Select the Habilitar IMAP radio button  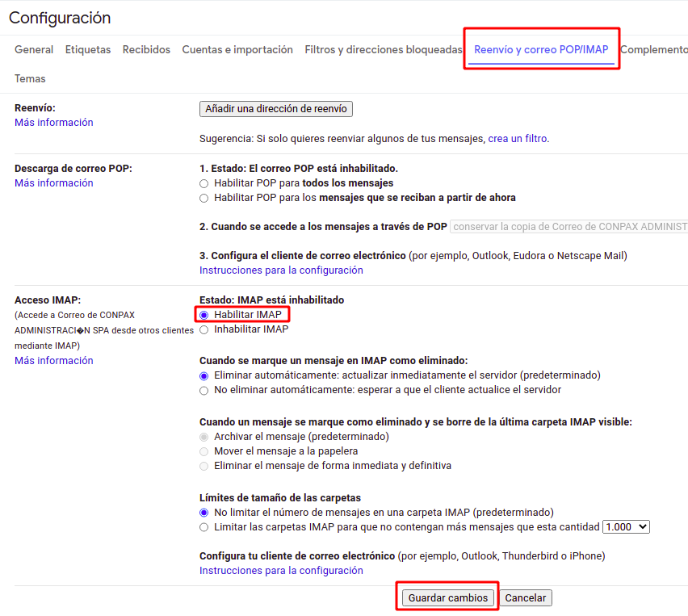(203, 315)
